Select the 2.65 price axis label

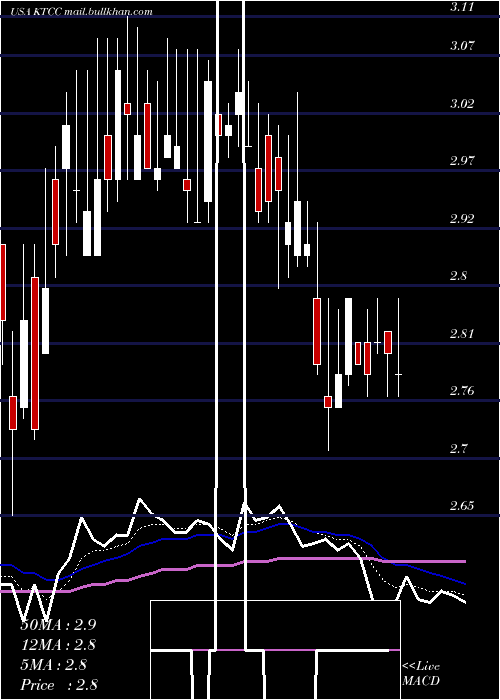[x=462, y=505]
